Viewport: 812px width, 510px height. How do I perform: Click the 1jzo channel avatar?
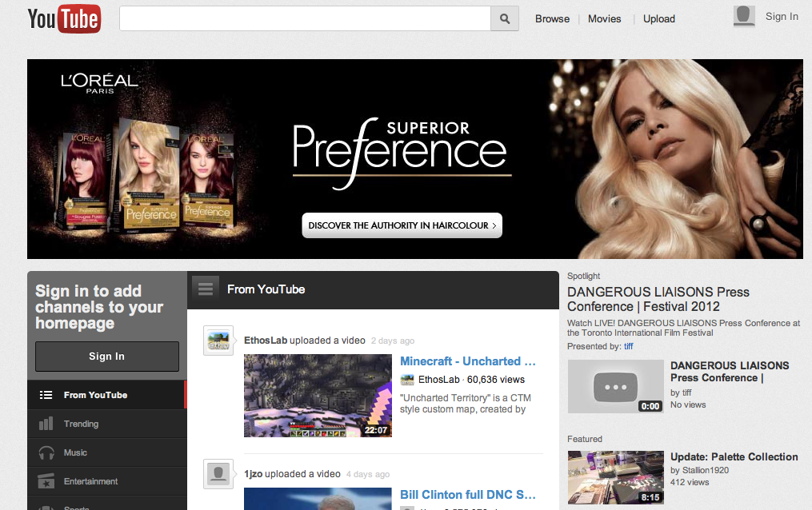[x=218, y=474]
